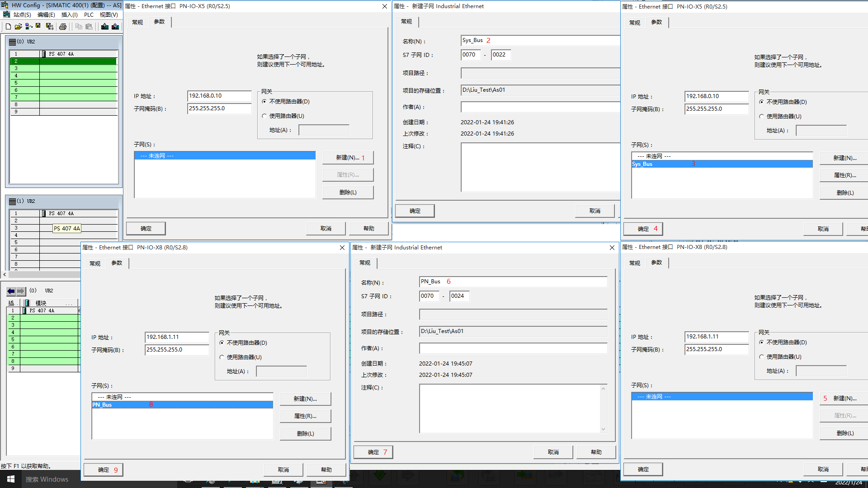The image size is (868, 488).
Task: Click the Open folder toolbar icon
Action: click(x=18, y=27)
